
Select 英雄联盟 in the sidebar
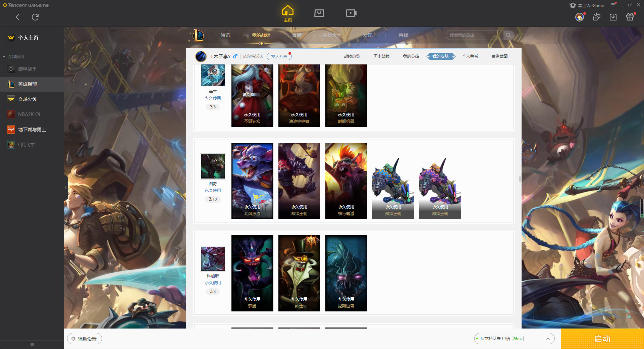[32, 84]
